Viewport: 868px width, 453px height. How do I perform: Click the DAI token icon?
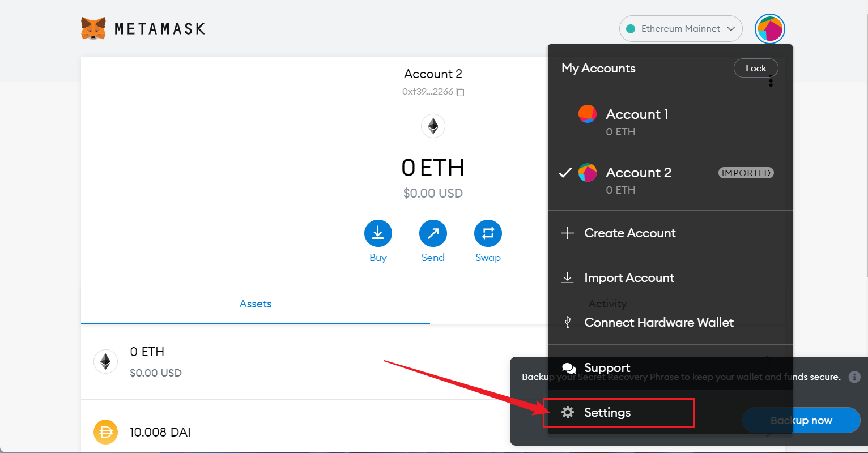pos(105,433)
